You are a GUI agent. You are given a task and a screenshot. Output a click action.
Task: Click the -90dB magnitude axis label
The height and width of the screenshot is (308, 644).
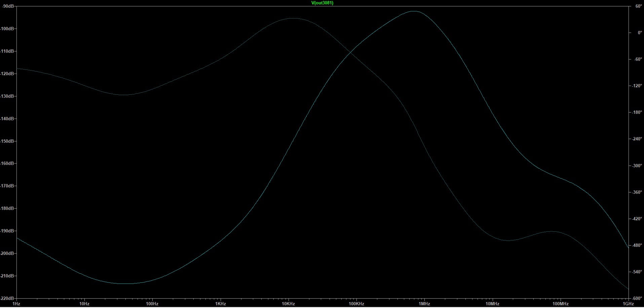point(7,6)
